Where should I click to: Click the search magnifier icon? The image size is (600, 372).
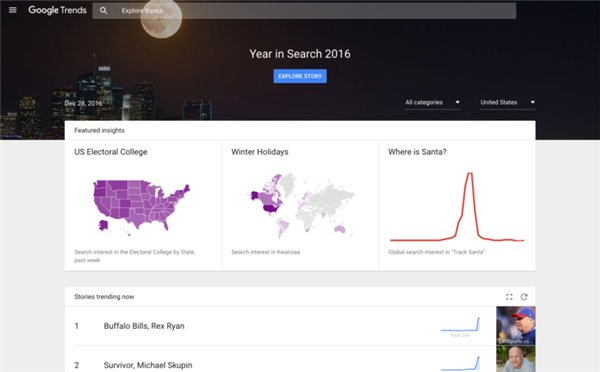pos(104,11)
